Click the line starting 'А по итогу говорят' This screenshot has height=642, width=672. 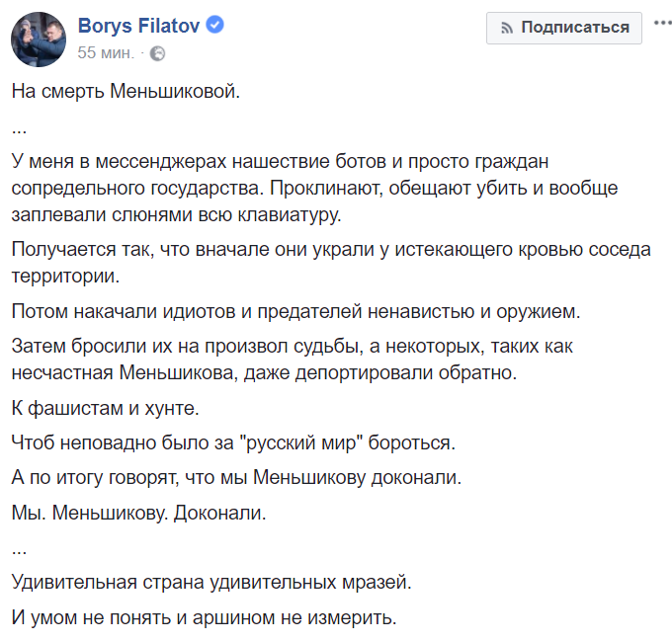click(x=236, y=477)
